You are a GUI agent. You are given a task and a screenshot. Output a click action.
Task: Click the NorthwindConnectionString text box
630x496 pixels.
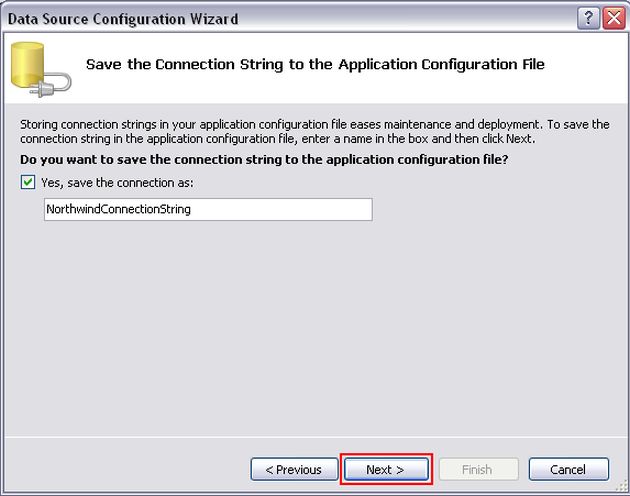[x=208, y=209]
